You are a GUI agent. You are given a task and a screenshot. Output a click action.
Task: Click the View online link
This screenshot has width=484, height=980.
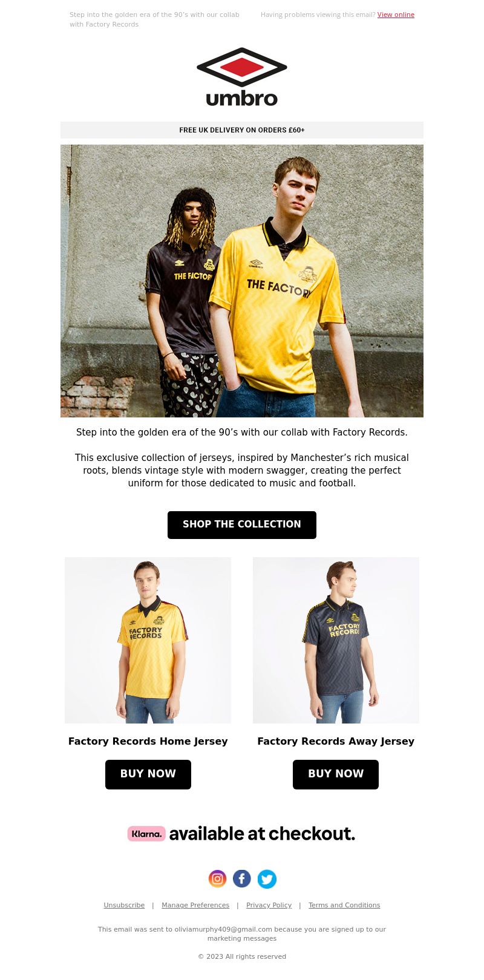pos(396,15)
